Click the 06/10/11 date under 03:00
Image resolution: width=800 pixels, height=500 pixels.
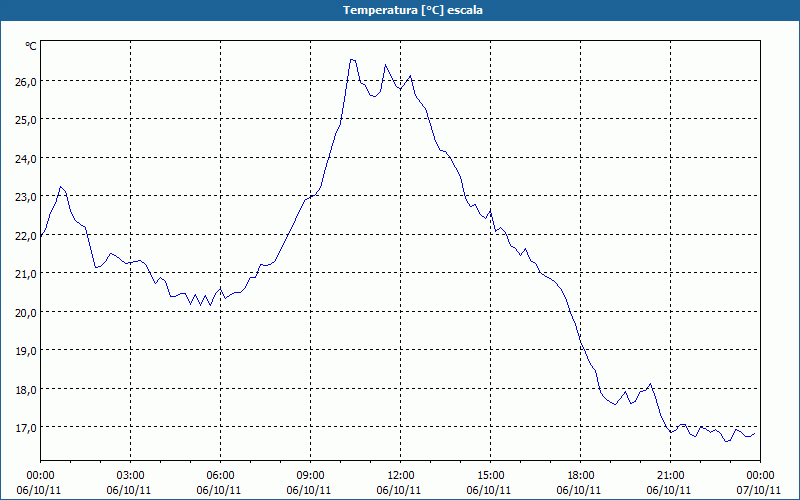coord(129,490)
